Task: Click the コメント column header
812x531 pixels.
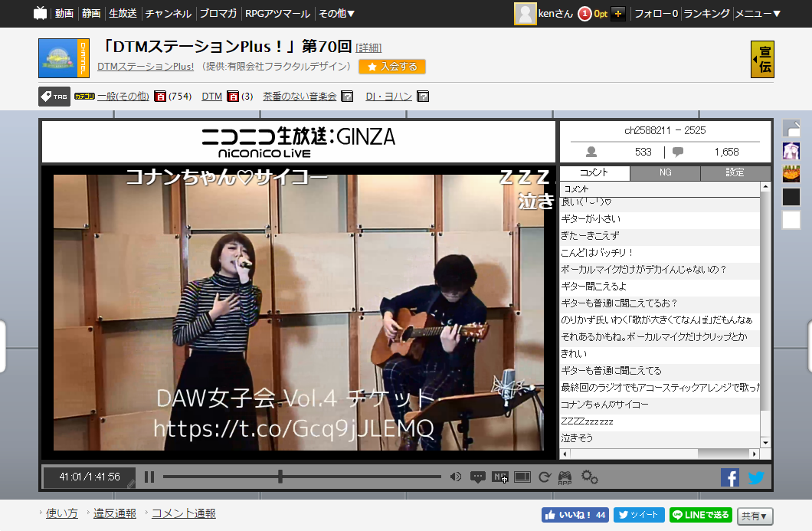Action: [660, 189]
